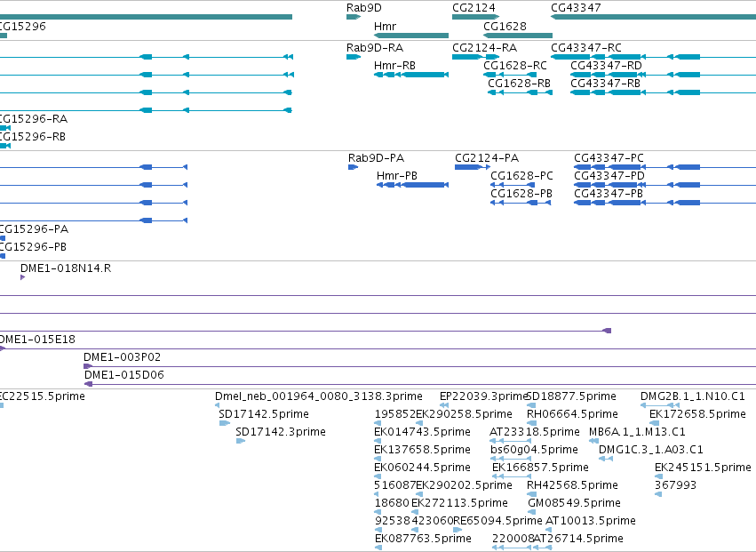Image resolution: width=756 pixels, height=552 pixels.
Task: Open the AT10013.5prime EST label
Action: point(591,521)
